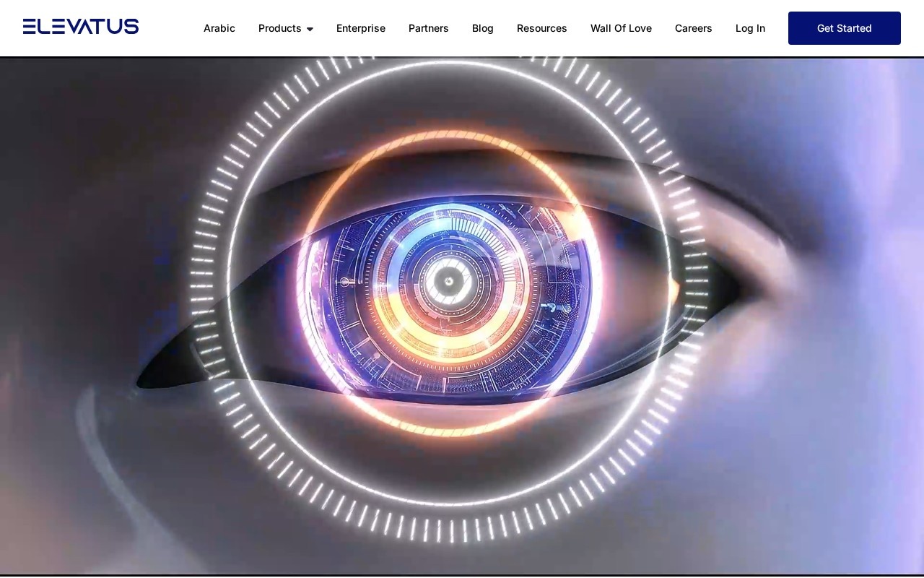924x578 pixels.
Task: Click the Elevatus logo
Action: [81, 27]
